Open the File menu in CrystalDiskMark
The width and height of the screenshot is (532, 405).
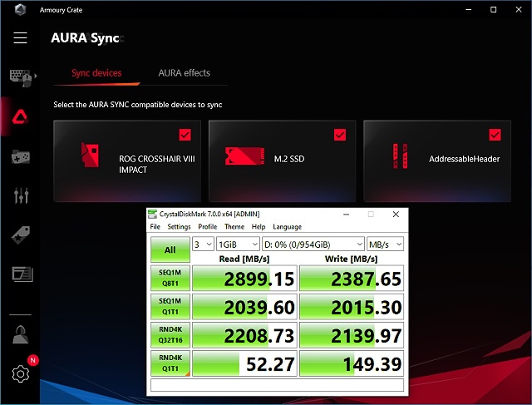(155, 226)
